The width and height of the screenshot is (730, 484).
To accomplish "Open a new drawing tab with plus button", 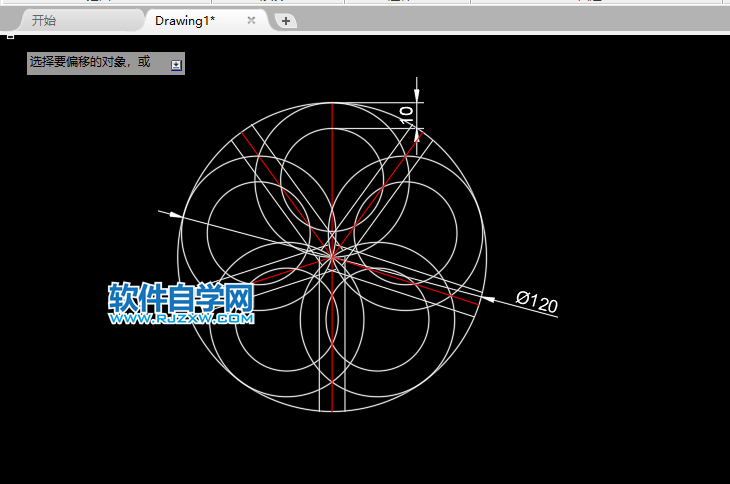I will click(285, 21).
